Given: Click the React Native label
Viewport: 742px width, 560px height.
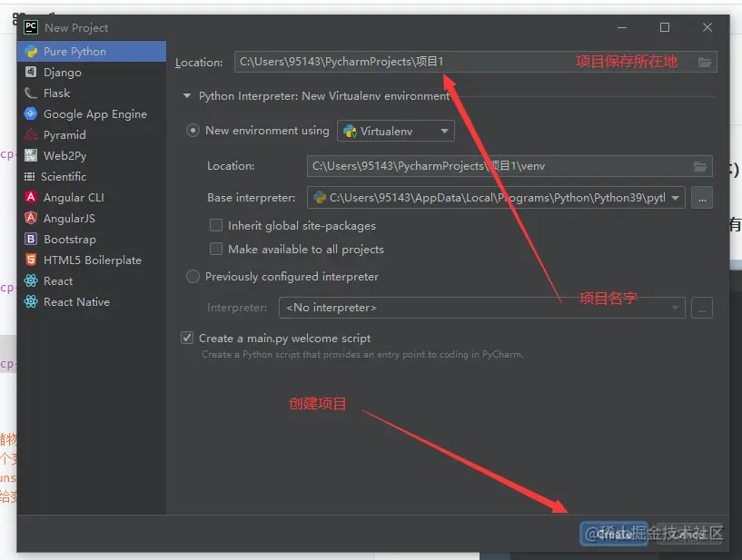Looking at the screenshot, I should [76, 301].
